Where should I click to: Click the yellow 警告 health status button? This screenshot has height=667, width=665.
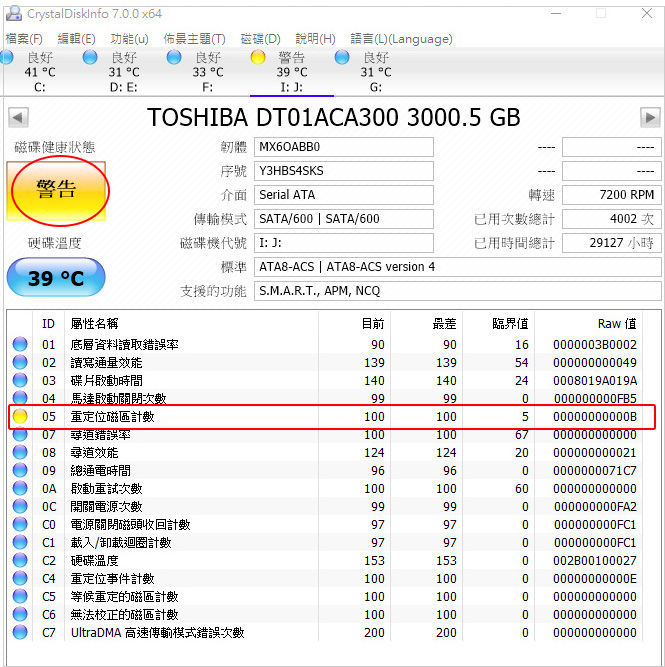click(x=56, y=191)
